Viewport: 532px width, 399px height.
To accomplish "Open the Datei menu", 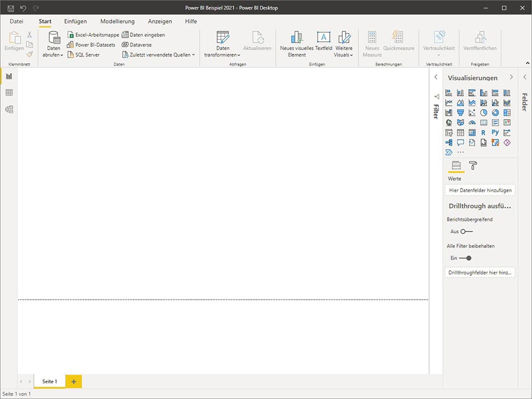I will (16, 21).
